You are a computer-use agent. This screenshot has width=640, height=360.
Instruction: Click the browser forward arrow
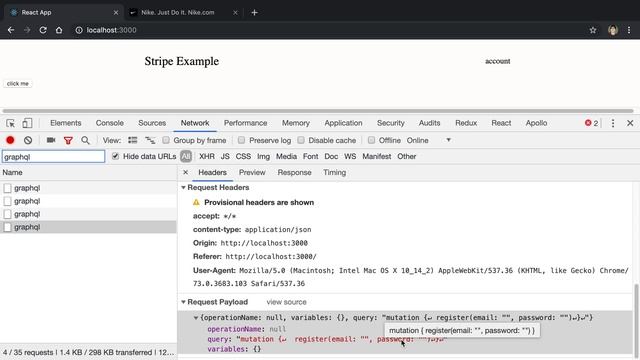tap(27, 30)
